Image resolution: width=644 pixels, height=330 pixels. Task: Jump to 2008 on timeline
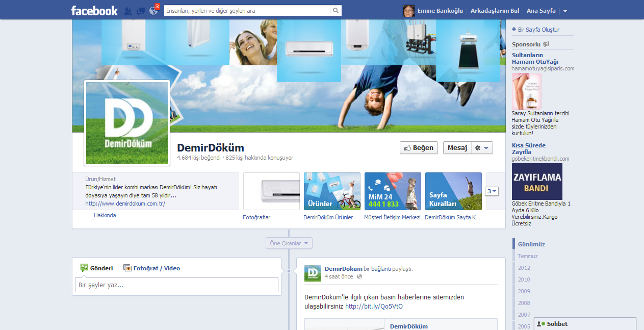point(524,303)
